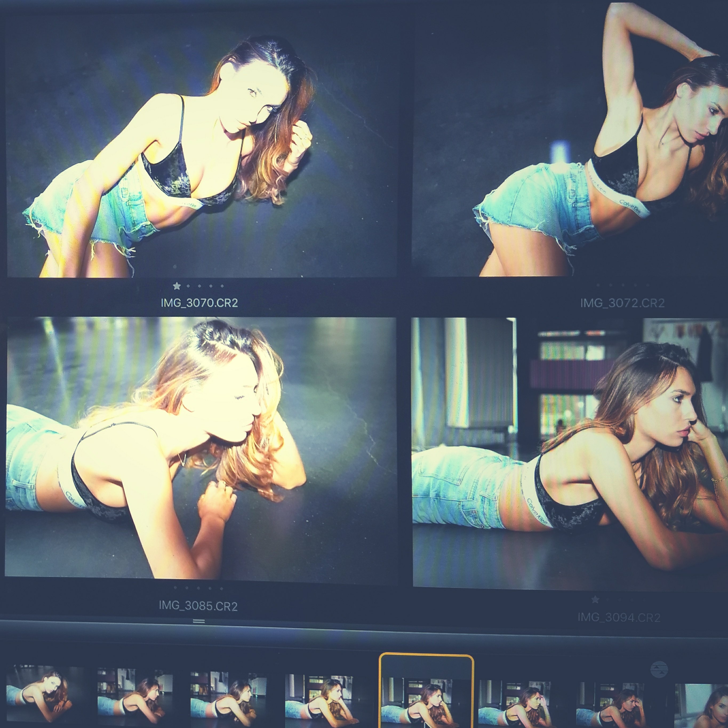Image resolution: width=728 pixels, height=728 pixels.
Task: Click the IMG_3070.CR2 filename label
Action: coord(199,303)
